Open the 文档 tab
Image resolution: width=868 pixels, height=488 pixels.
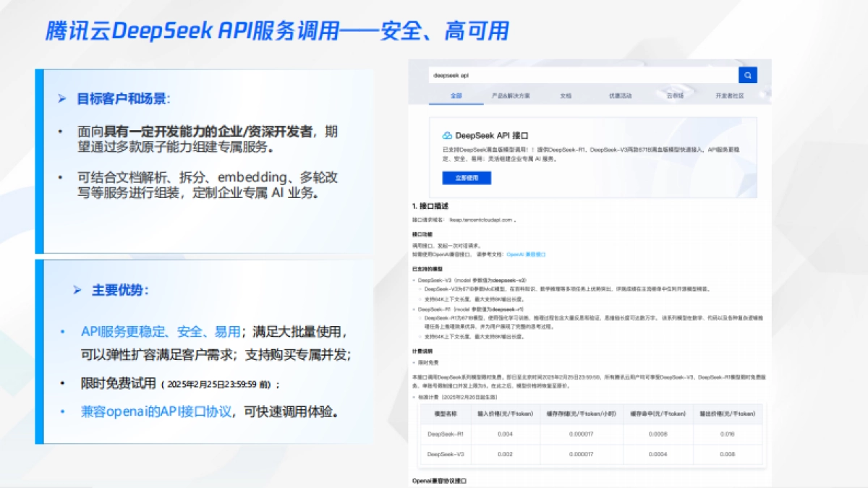point(564,95)
